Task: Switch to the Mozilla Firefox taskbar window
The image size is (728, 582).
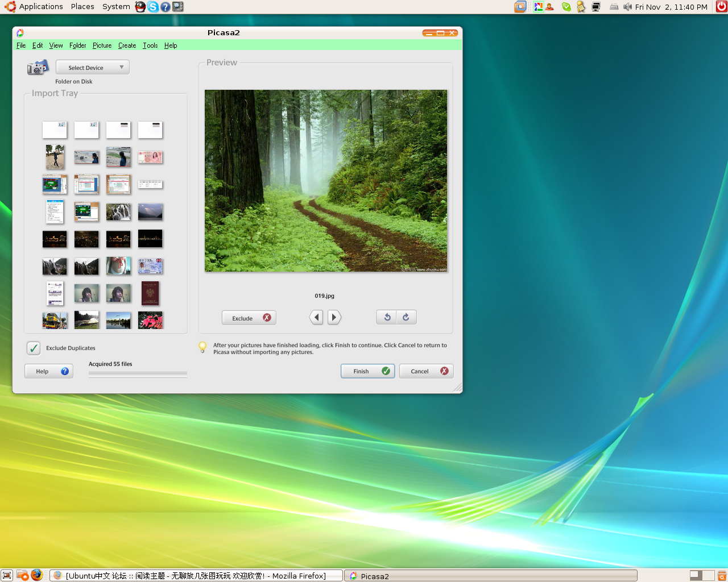Action: click(x=196, y=576)
